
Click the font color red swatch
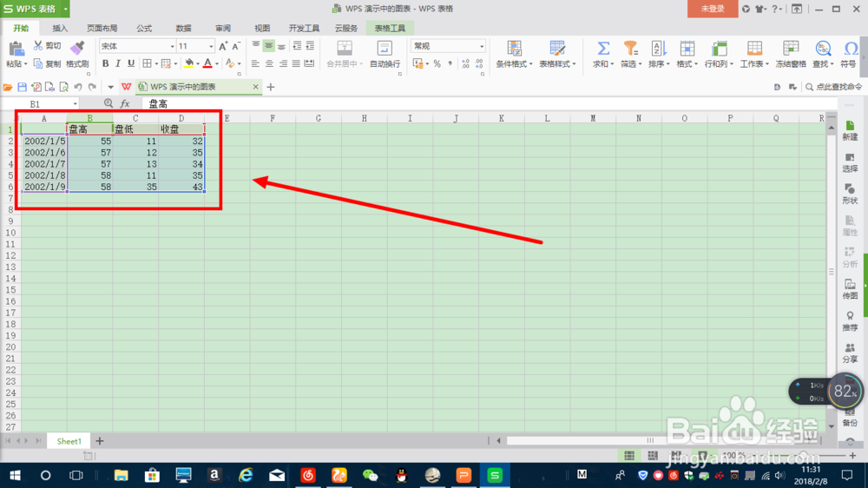207,63
